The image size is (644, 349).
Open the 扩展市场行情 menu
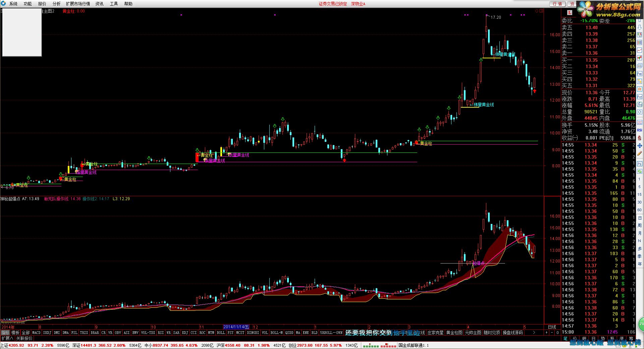(78, 4)
